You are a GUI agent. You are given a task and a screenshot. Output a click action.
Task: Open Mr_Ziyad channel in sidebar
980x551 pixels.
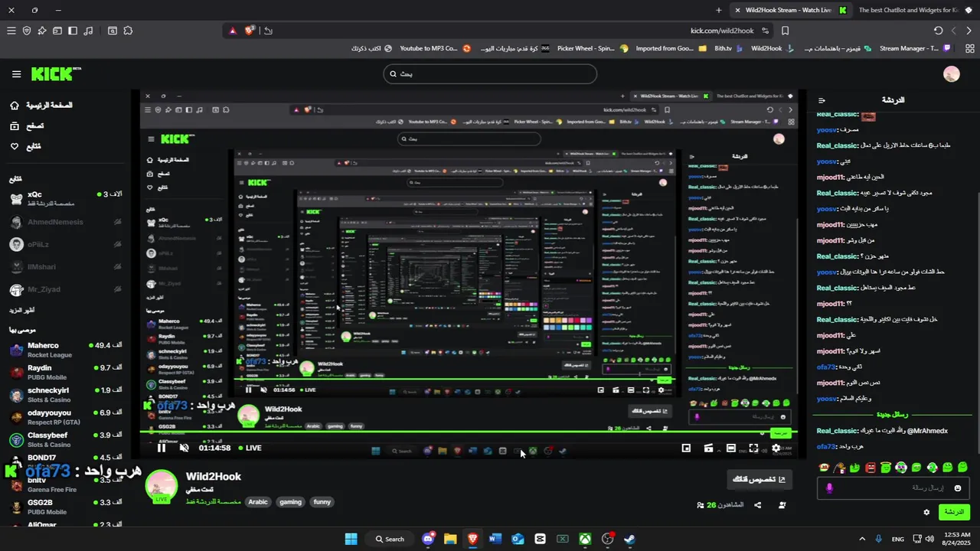point(65,289)
